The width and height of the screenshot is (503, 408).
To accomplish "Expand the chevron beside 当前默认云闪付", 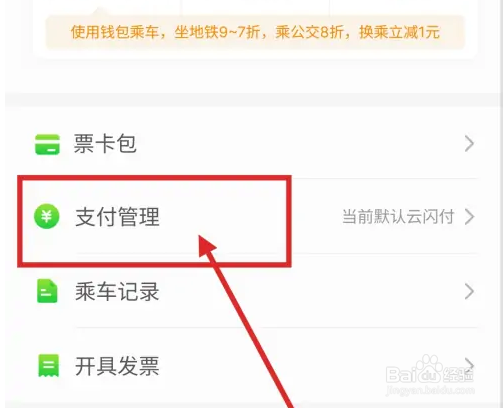I will pos(469,217).
